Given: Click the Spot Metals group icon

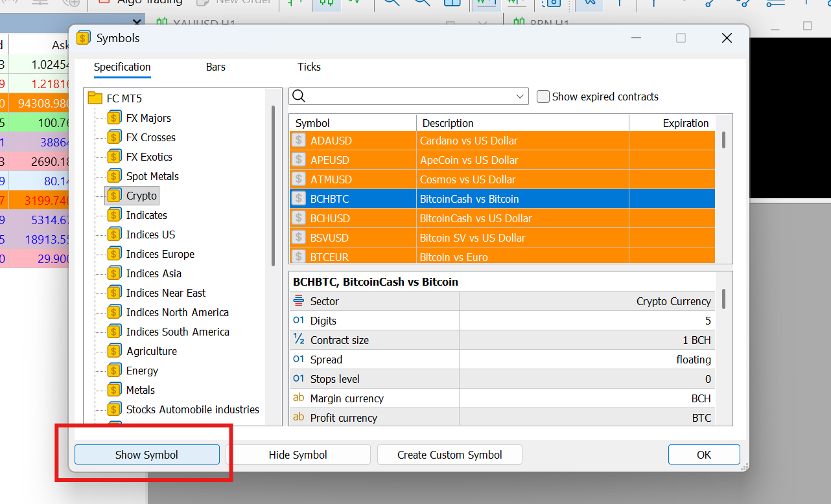Looking at the screenshot, I should pos(115,176).
